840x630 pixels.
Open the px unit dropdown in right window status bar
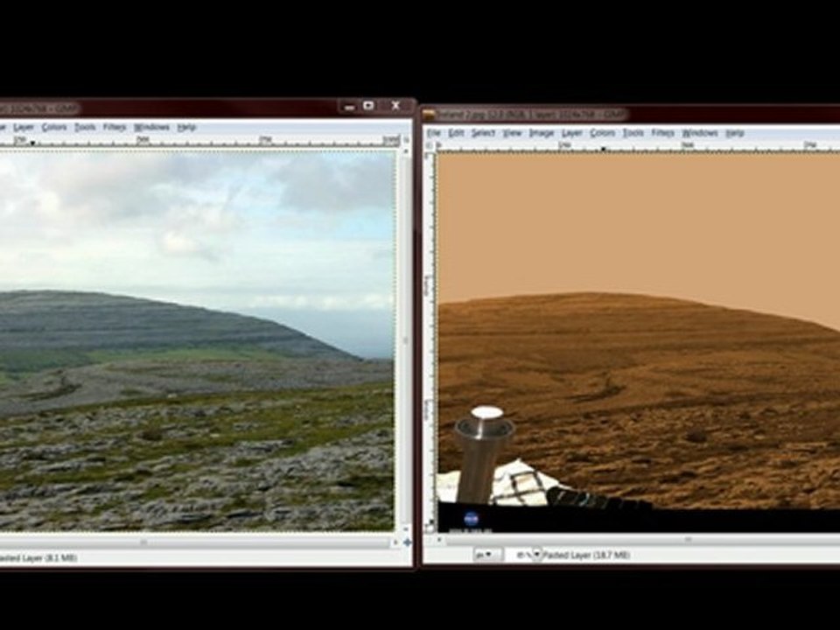[x=488, y=555]
